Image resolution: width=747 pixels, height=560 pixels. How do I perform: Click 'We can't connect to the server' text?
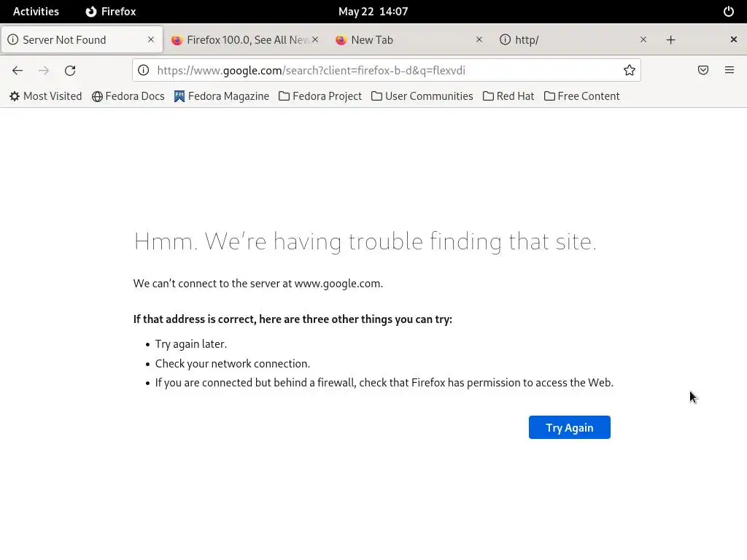point(258,284)
